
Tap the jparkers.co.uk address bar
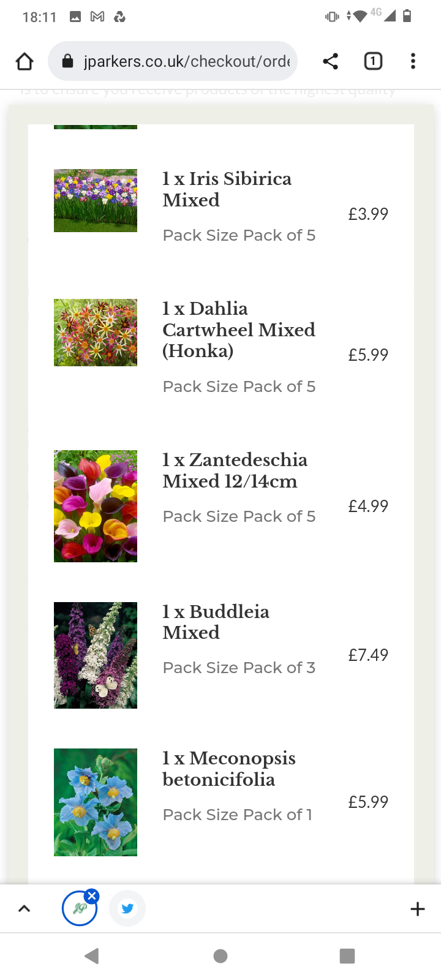[x=173, y=61]
